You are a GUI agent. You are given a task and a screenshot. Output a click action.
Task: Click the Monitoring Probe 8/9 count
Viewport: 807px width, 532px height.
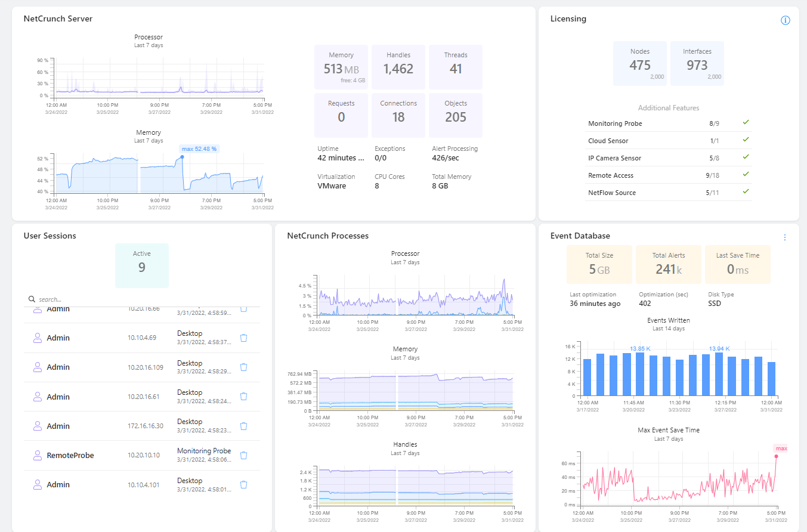715,123
